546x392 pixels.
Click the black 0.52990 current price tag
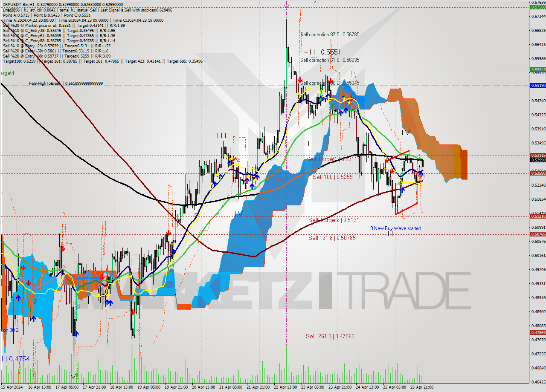537,160
